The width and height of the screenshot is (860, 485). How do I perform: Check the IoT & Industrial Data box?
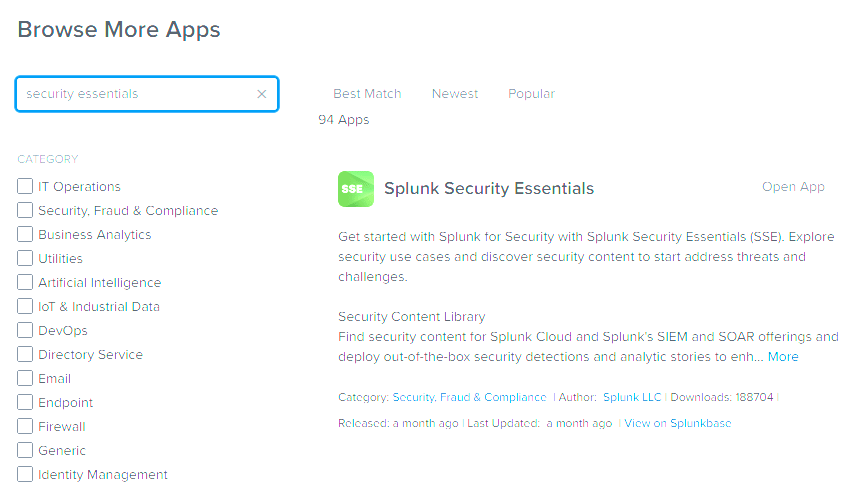point(25,306)
